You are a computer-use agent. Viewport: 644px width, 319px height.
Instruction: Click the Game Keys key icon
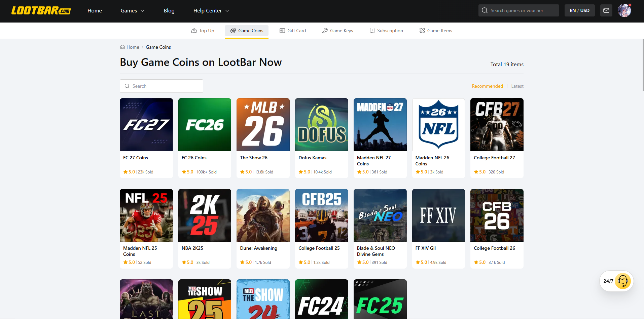pos(325,31)
